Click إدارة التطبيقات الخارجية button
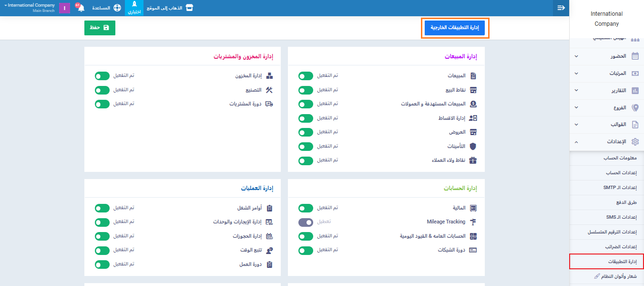Image resolution: width=644 pixels, height=286 pixels. click(455, 28)
